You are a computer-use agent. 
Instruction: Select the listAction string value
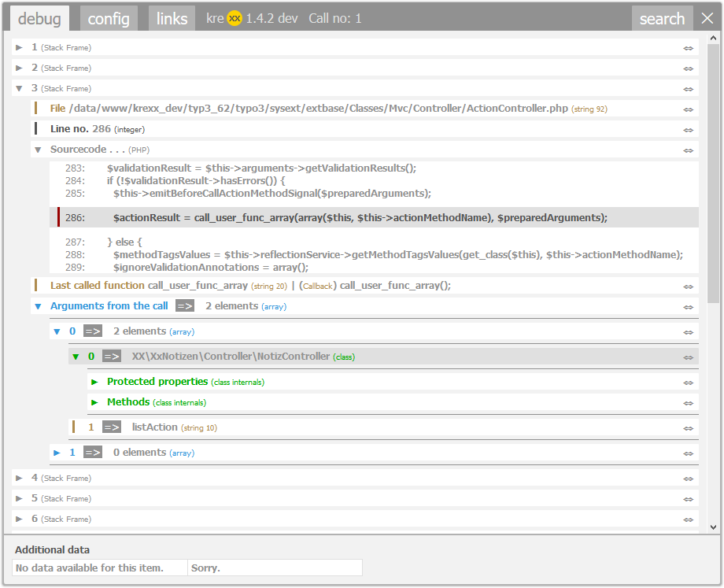pyautogui.click(x=155, y=427)
